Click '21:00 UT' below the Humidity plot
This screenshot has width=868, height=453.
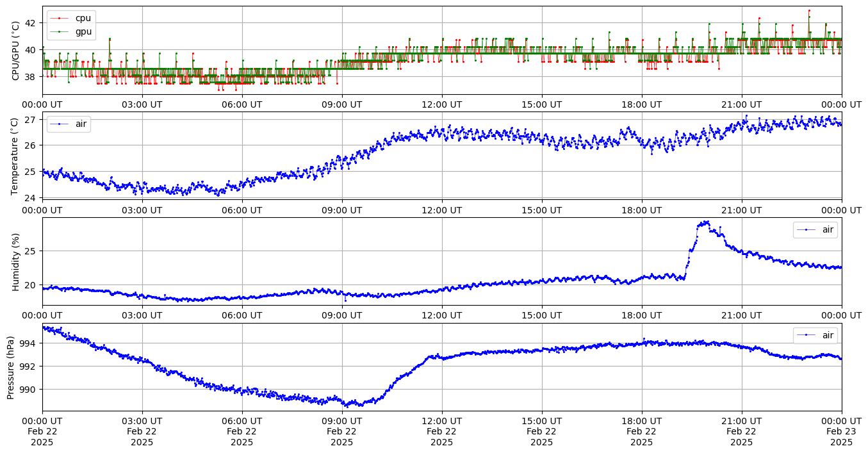(742, 315)
